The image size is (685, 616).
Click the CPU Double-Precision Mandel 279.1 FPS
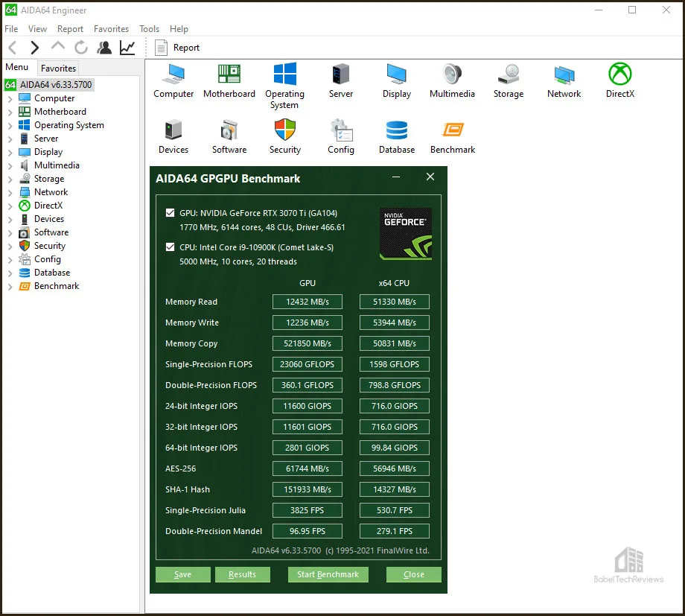(395, 531)
